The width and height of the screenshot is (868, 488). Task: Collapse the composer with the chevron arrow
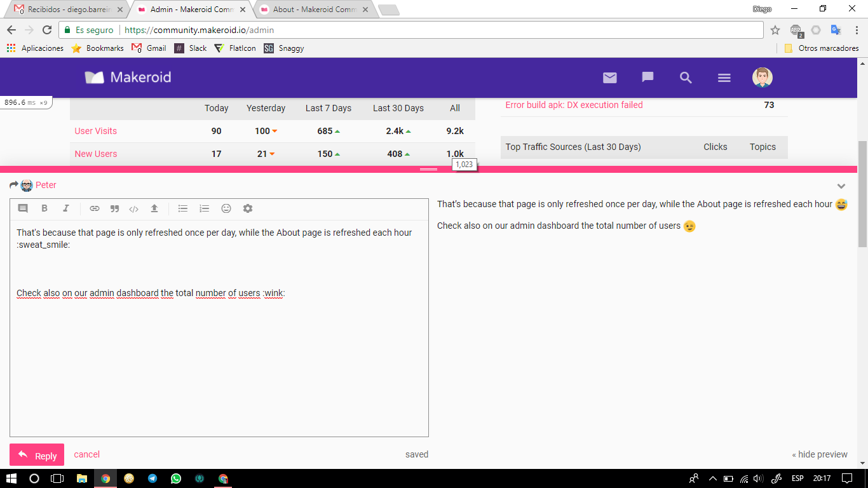click(841, 186)
